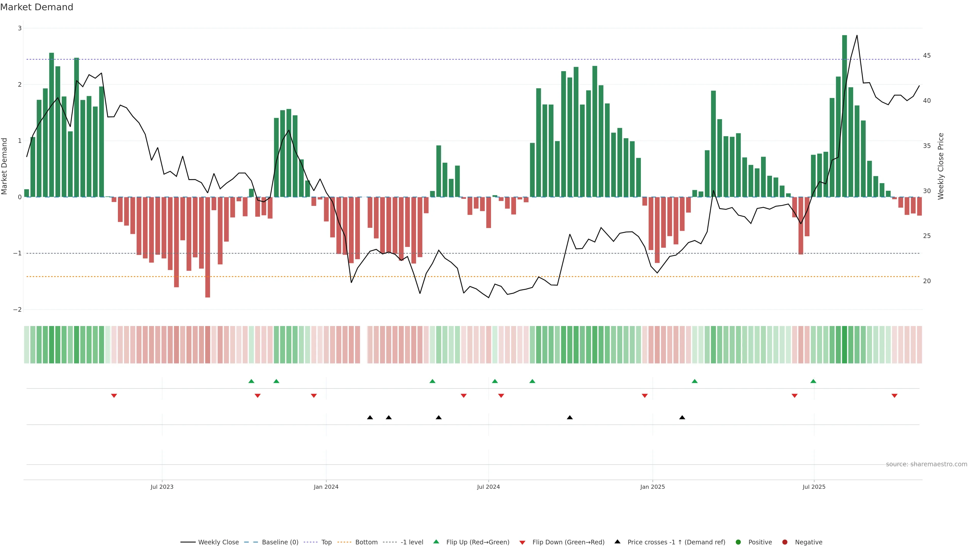Click the Jul 2024 x-axis label
Viewport: 980px width, 551px height.
tap(488, 487)
